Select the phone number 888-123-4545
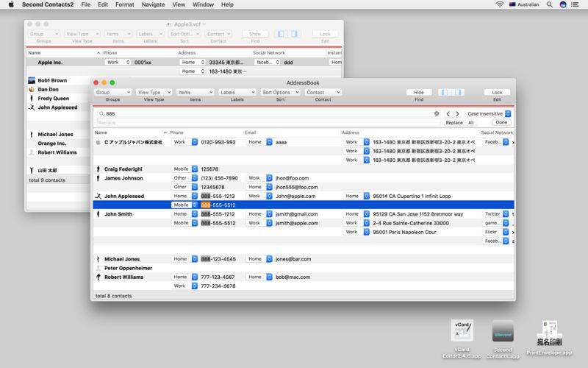Screen dimensions: 588x368 click(x=218, y=259)
